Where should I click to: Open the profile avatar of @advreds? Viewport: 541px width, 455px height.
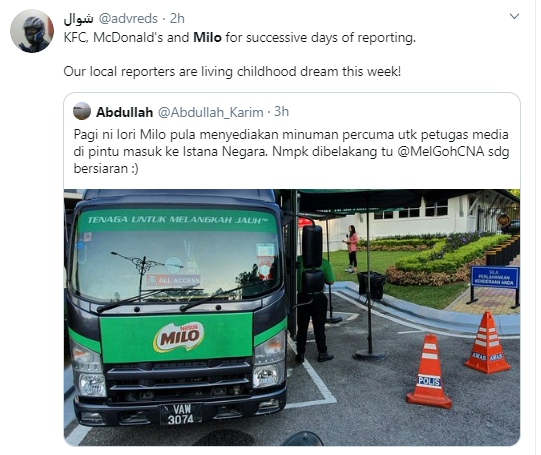tap(32, 31)
